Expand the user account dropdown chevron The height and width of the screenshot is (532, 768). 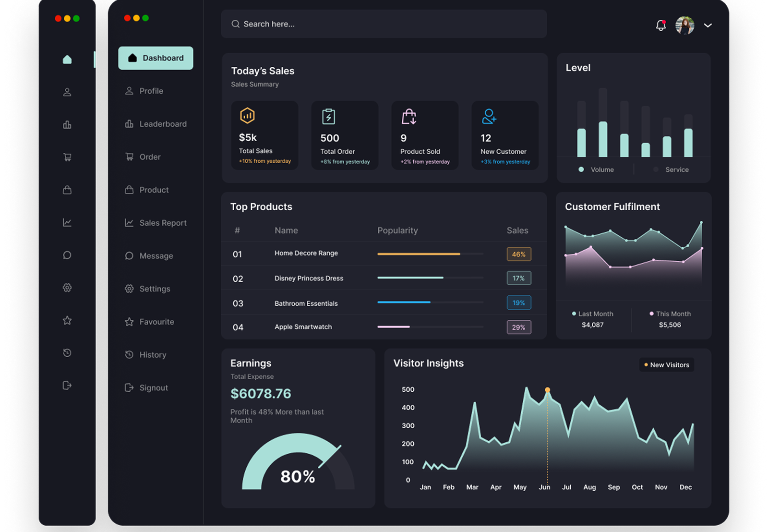tap(708, 25)
